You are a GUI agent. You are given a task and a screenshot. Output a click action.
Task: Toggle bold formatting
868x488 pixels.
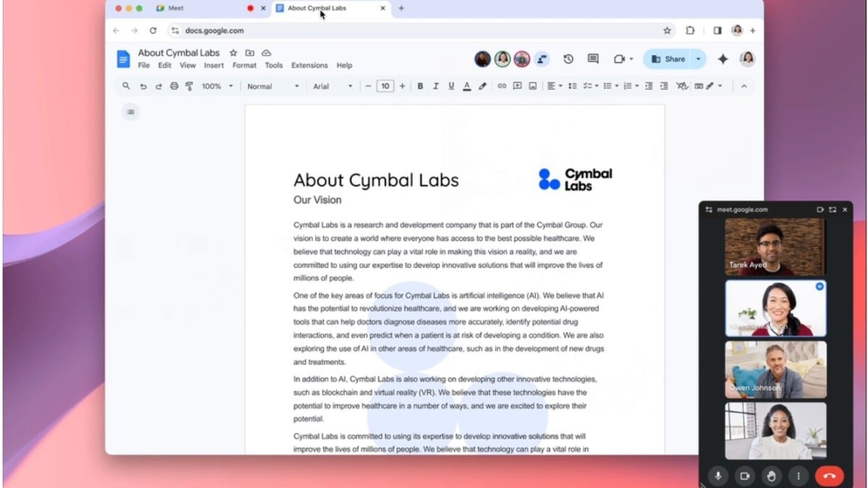pos(420,86)
